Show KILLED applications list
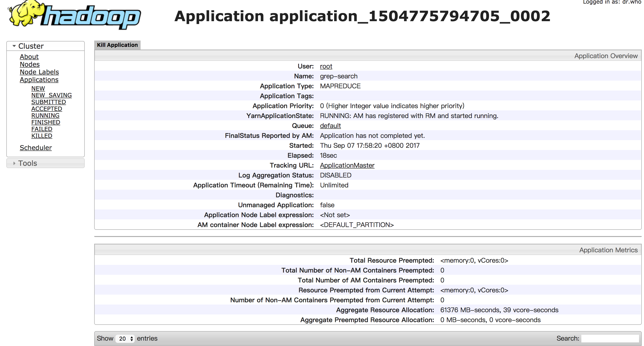Screen dimensions: 644x346 [41, 136]
